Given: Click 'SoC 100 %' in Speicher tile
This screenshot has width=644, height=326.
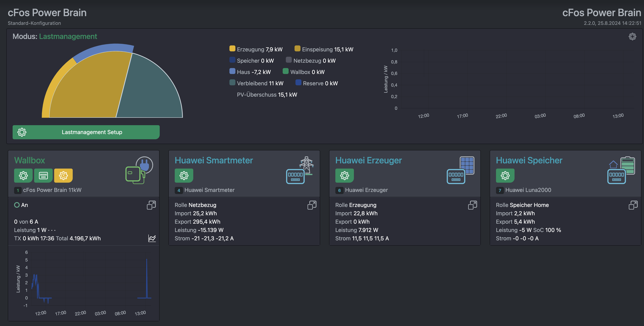Looking at the screenshot, I should [x=547, y=230].
